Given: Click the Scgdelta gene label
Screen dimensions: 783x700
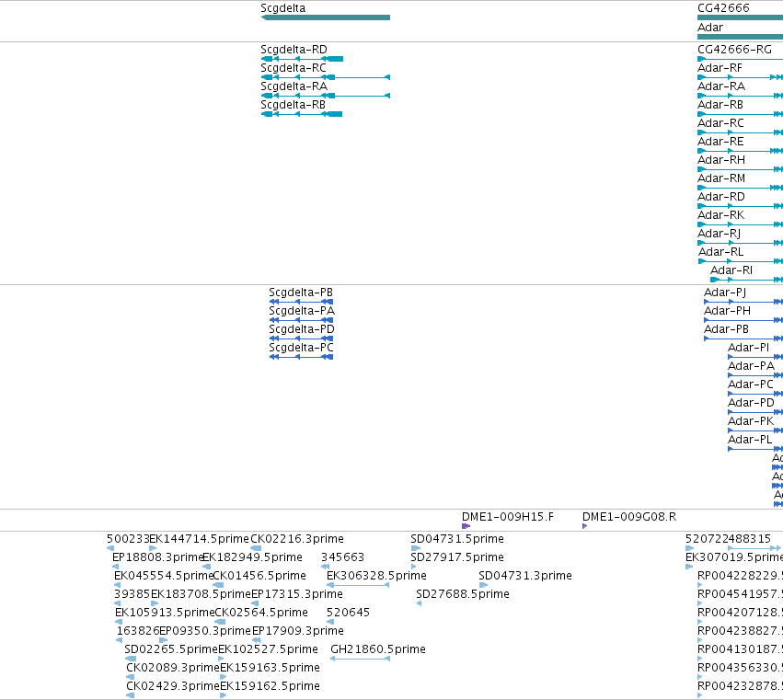Looking at the screenshot, I should 282,8.
